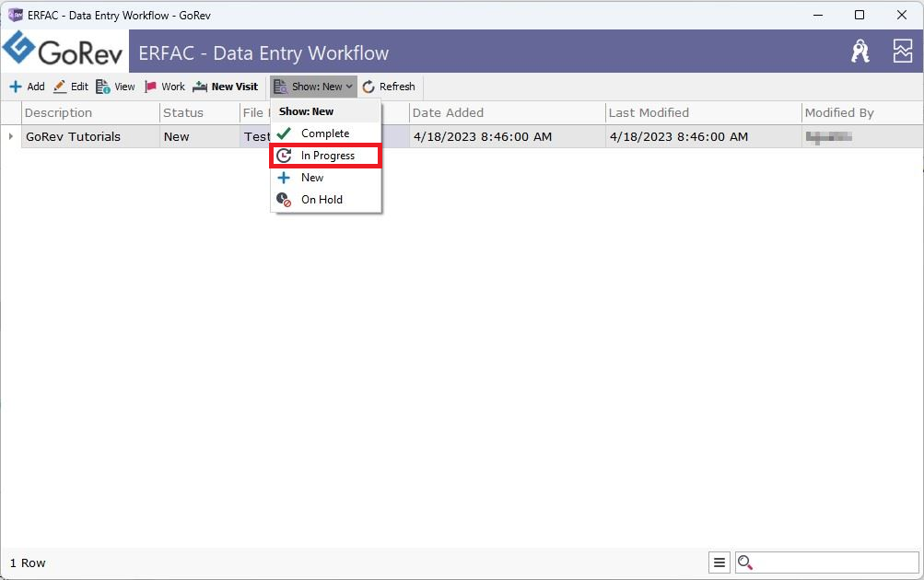
Task: Choose On Hold in the Show menu
Action: 325,200
